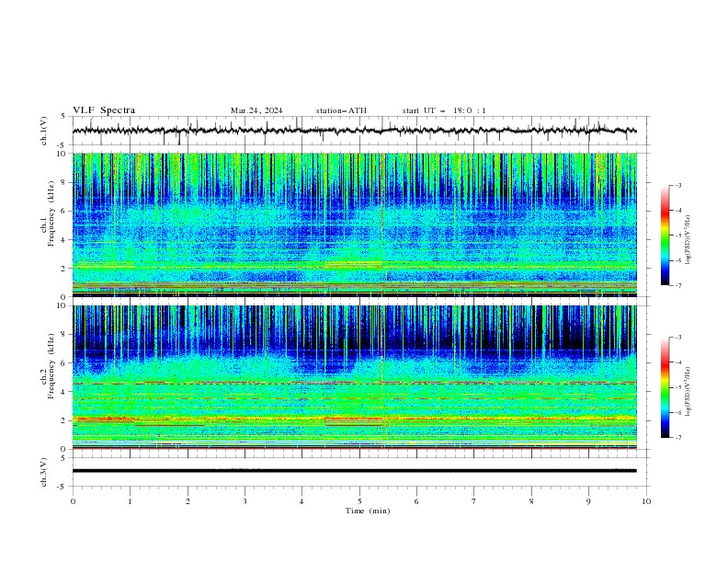This screenshot has height=563, width=728.
Task: Select the date text "Mar.24, 2024"
Action: 256,110
